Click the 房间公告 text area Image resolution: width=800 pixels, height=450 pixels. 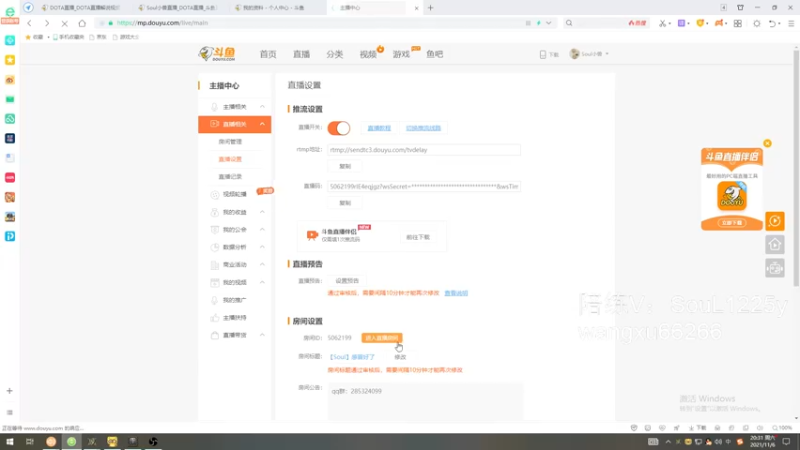click(426, 401)
